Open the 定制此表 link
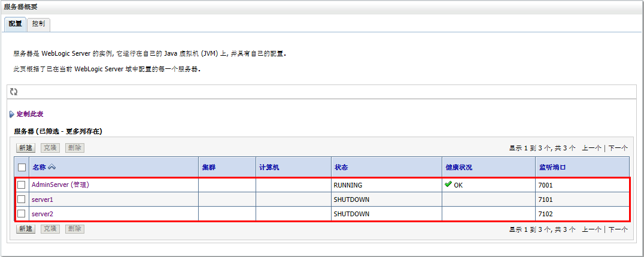The image size is (644, 257). click(x=30, y=114)
